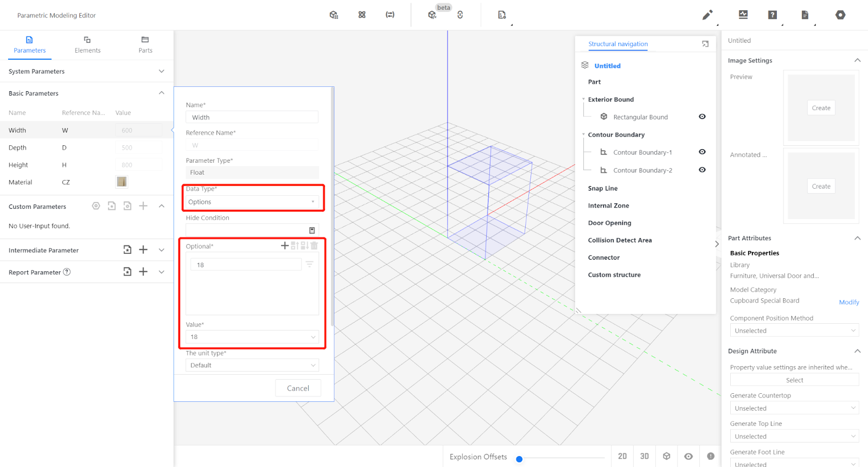Switch to the Elements tab
868x467 pixels.
click(x=87, y=44)
